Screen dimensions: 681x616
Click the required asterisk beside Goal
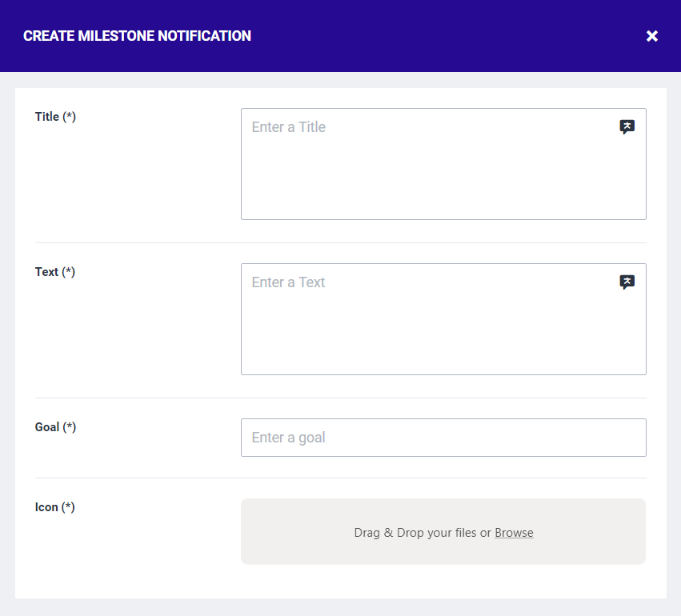pyautogui.click(x=70, y=427)
